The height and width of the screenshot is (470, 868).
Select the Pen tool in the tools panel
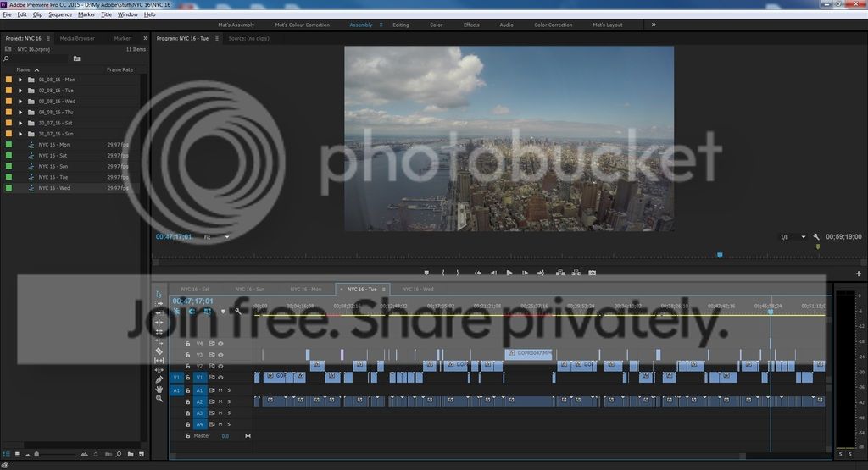pos(159,379)
